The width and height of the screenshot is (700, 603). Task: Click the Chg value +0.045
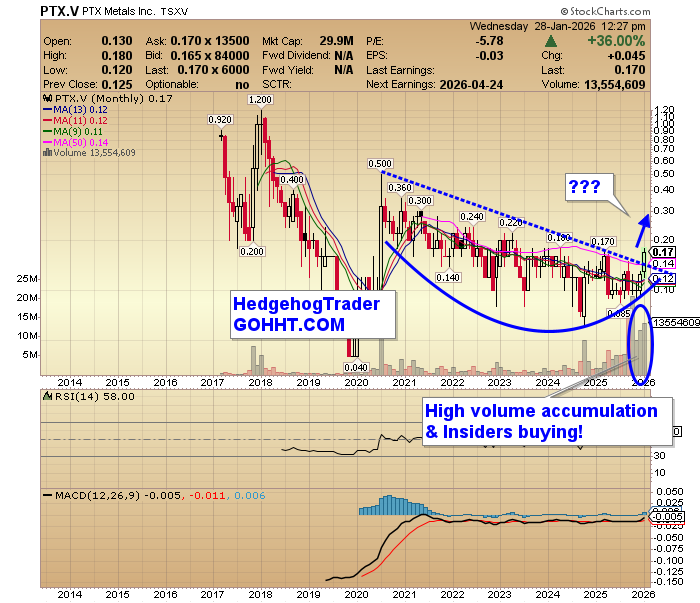pyautogui.click(x=626, y=56)
